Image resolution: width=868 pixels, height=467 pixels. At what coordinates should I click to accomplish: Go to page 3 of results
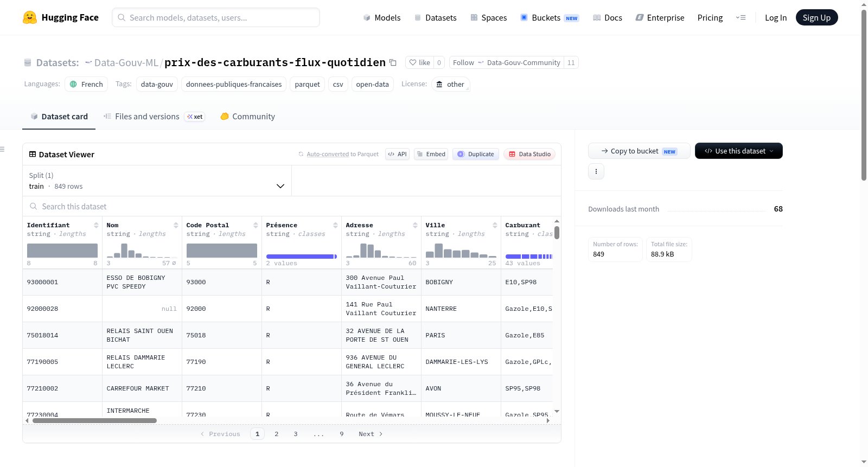click(296, 434)
